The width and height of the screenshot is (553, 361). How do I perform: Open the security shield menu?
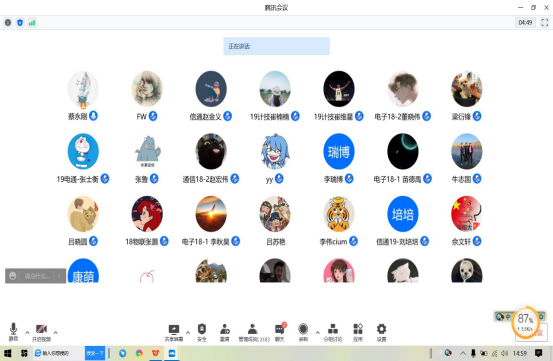tap(202, 332)
